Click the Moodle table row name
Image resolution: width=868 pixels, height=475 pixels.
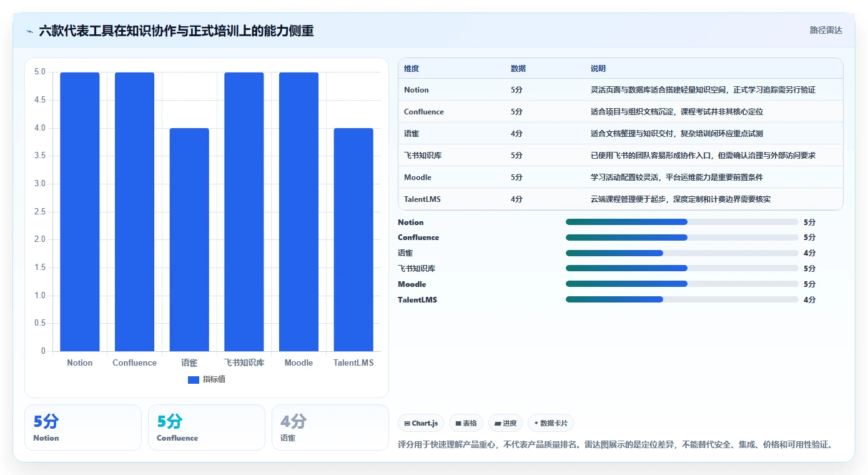[418, 177]
